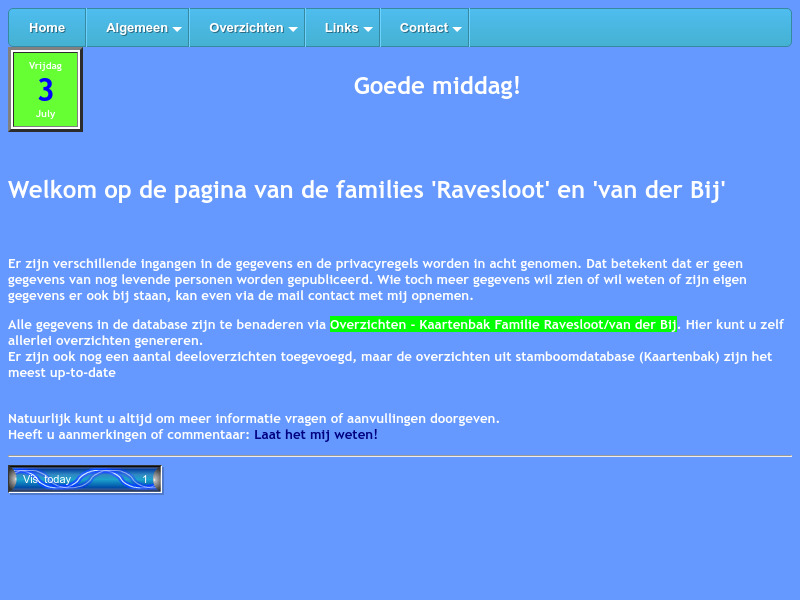Image resolution: width=800 pixels, height=600 pixels.
Task: Select the visitor count number 1
Action: pyautogui.click(x=144, y=479)
